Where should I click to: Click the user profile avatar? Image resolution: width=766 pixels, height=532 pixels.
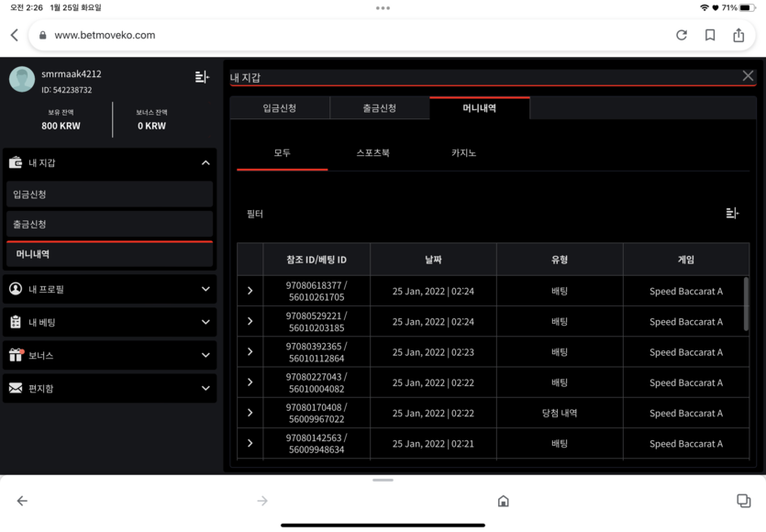click(x=22, y=79)
